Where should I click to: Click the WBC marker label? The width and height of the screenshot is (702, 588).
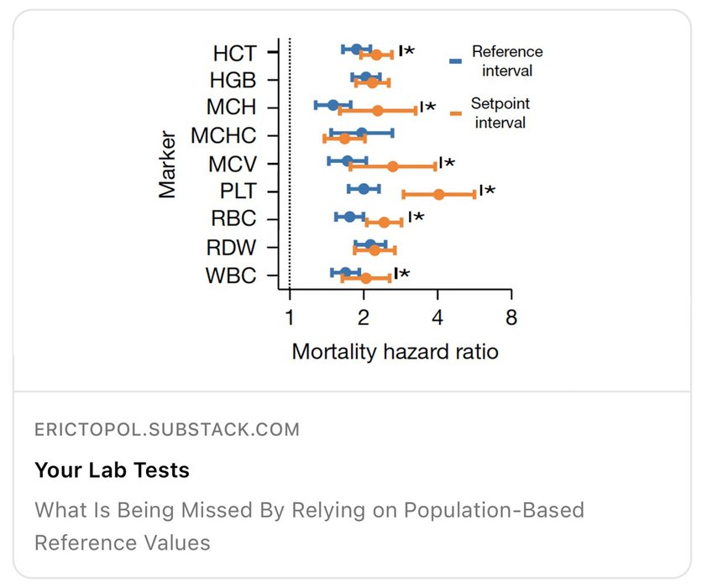tap(232, 276)
